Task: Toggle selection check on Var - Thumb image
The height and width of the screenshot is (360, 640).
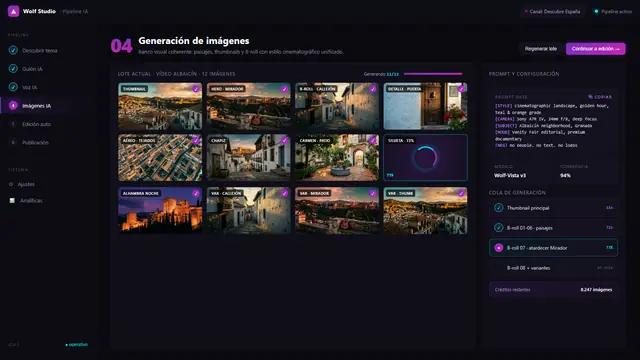Action: point(461,193)
